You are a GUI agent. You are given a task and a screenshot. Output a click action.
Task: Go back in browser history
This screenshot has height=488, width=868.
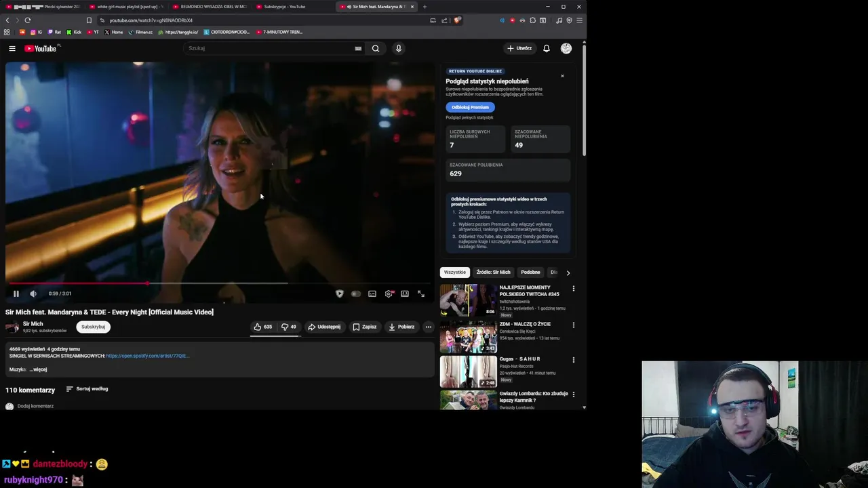click(x=7, y=20)
